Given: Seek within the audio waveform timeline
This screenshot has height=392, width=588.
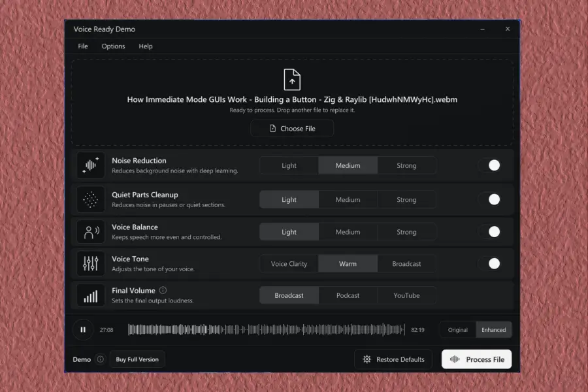Looking at the screenshot, I should 267,330.
